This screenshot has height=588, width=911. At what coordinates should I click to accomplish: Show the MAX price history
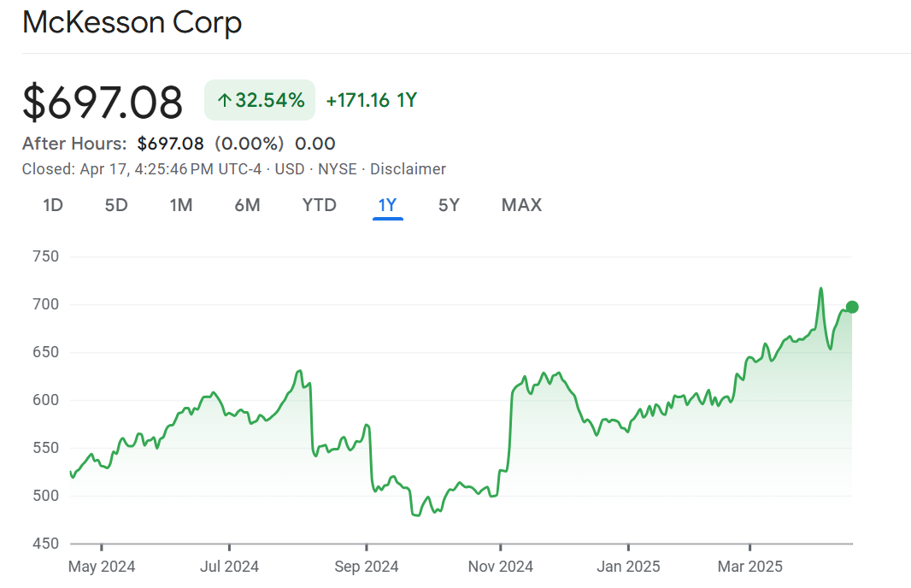[x=521, y=205]
